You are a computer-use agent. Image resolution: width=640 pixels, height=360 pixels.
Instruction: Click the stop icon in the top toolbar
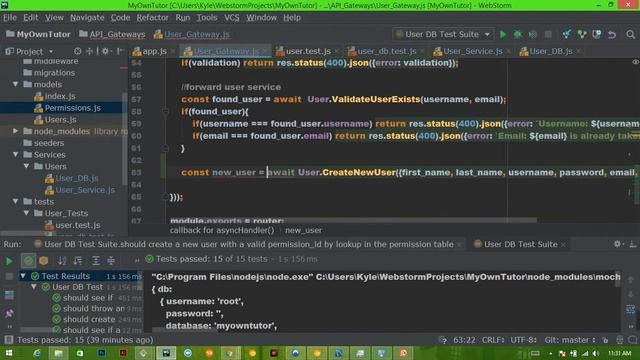pyautogui.click(x=548, y=35)
